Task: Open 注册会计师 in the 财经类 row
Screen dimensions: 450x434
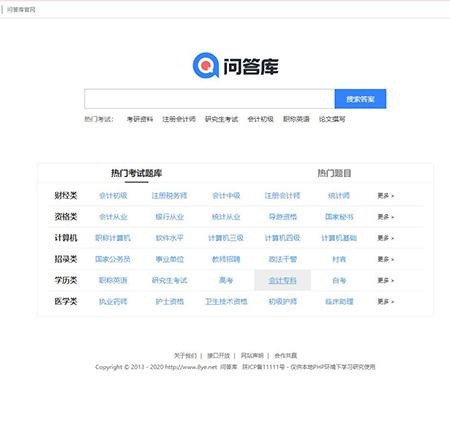Action: (x=282, y=195)
